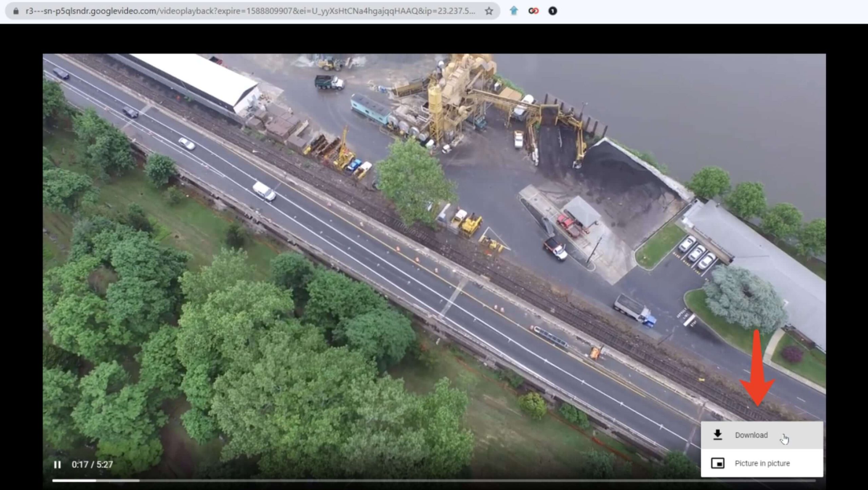Screen dimensions: 868x490
Task: Click the red chain-link extension icon
Action: point(533,11)
